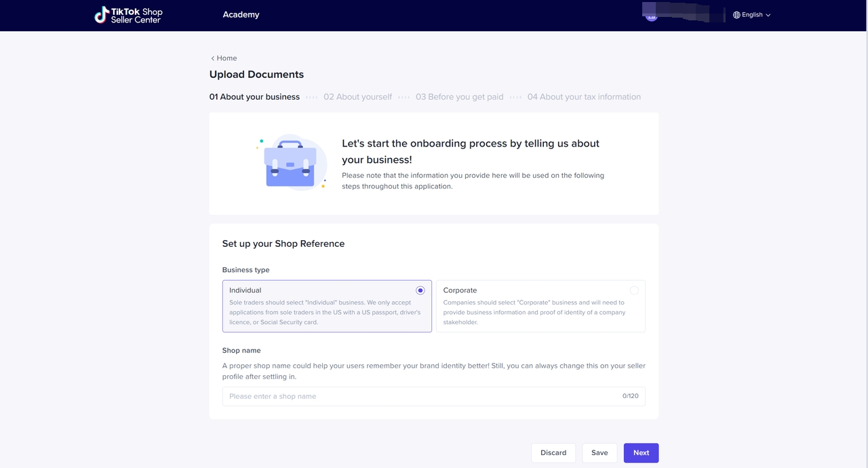
Task: Expand the arrow next to English
Action: click(768, 15)
